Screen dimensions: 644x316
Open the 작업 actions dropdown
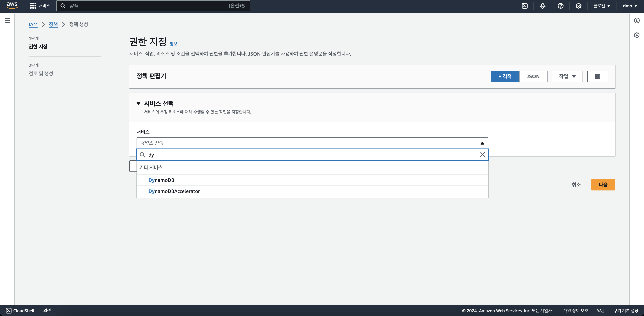point(567,76)
